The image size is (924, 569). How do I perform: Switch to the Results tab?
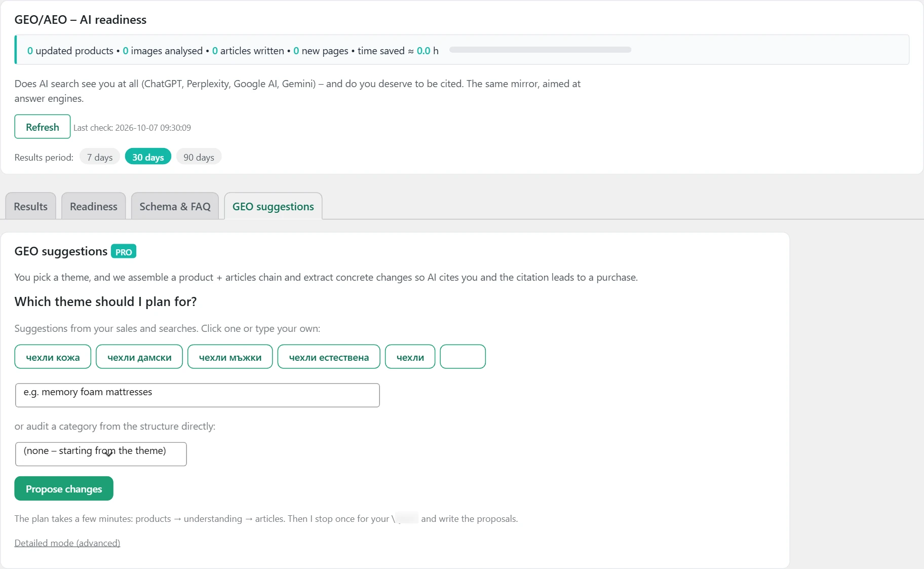tap(31, 206)
